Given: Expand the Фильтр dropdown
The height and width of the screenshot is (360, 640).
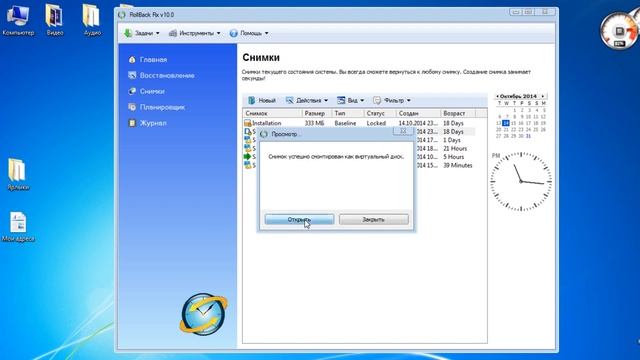Looking at the screenshot, I should [x=392, y=100].
